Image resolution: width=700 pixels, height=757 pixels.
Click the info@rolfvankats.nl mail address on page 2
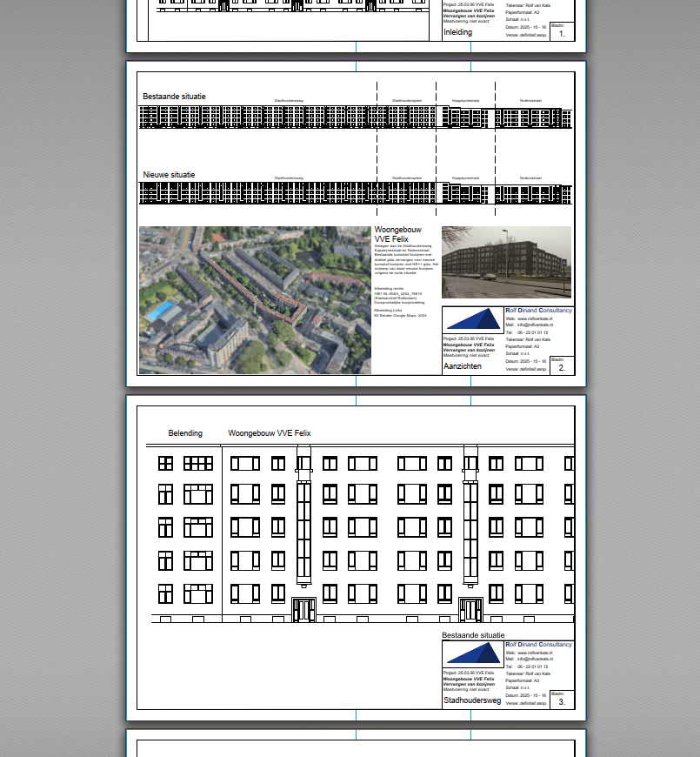click(535, 325)
